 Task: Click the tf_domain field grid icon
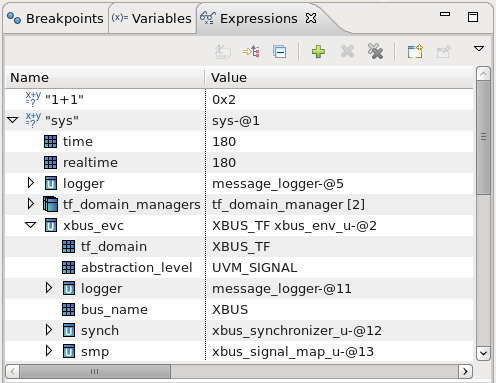[68, 246]
